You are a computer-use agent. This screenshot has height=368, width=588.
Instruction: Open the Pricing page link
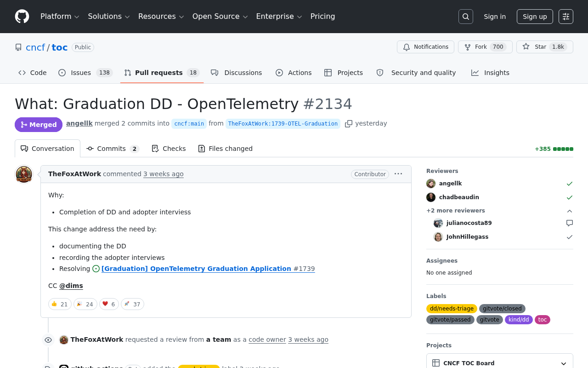[x=322, y=17]
